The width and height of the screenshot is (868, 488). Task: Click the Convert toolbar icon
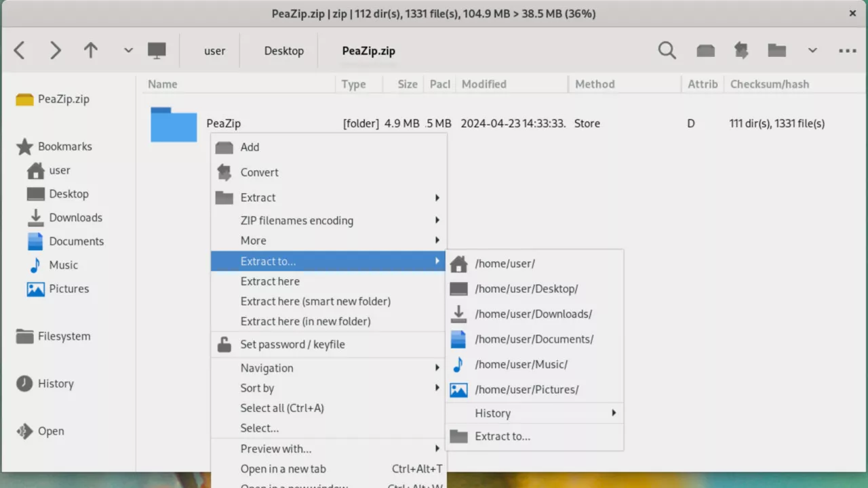pyautogui.click(x=741, y=51)
